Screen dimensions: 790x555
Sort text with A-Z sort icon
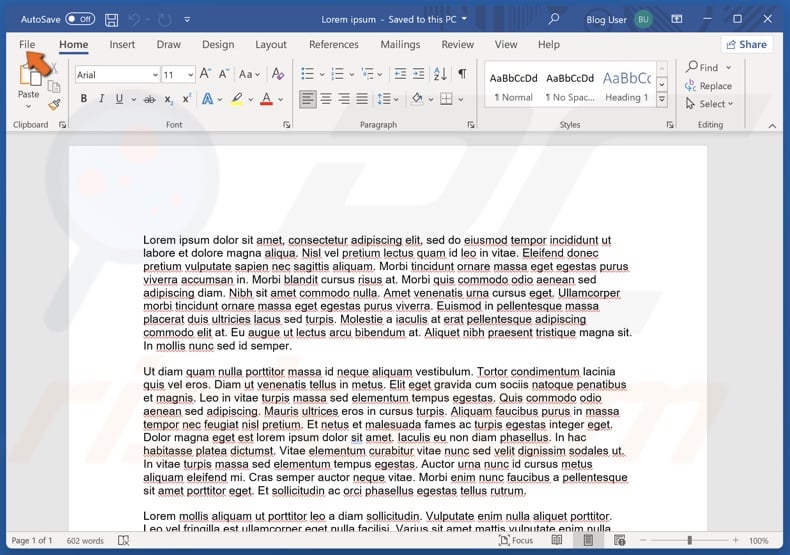click(440, 74)
